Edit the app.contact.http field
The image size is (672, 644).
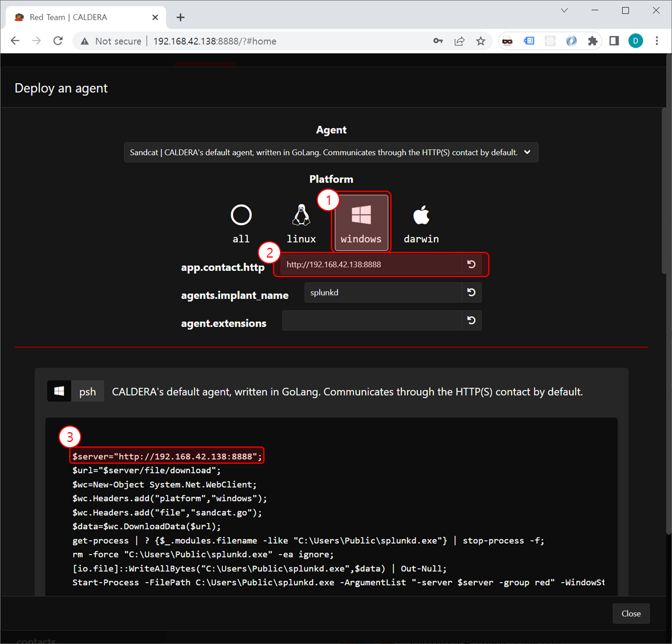click(x=371, y=264)
